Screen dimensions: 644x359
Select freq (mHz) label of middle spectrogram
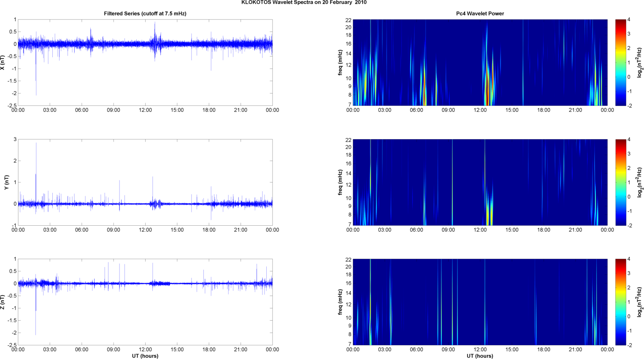340,182
